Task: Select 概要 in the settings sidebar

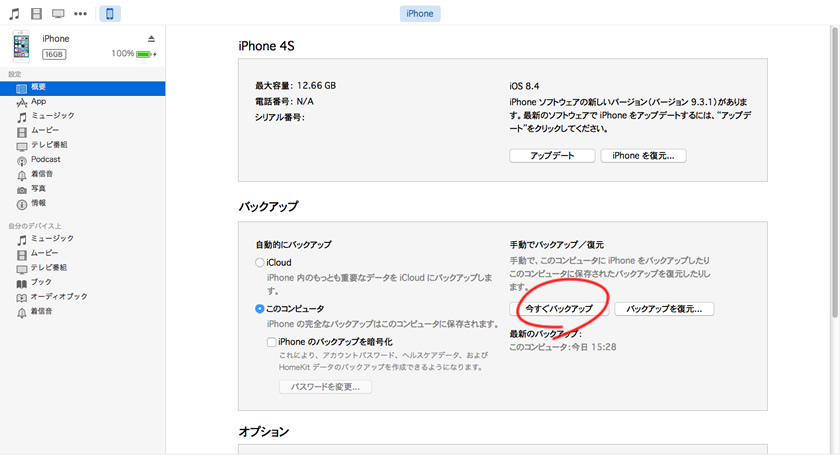Action: pos(82,88)
